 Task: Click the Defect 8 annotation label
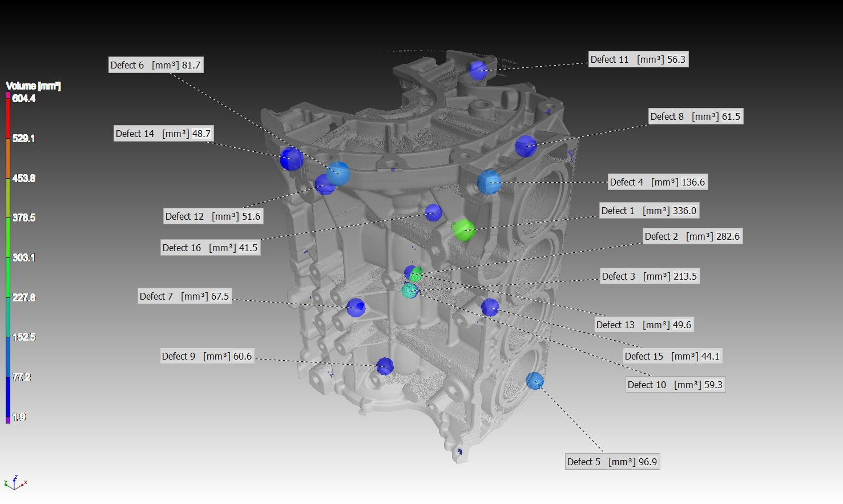(x=696, y=116)
